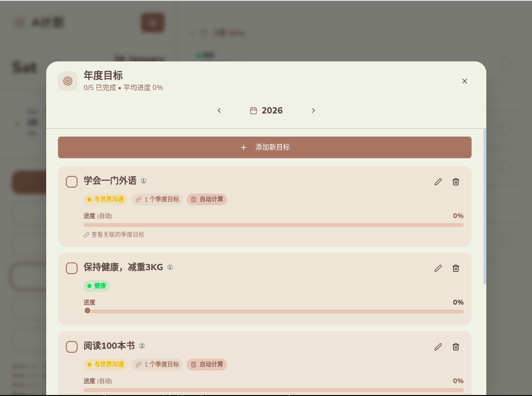Image resolution: width=532 pixels, height=396 pixels.
Task: Tick the 阅读100本书 checkbox
Action: (x=72, y=347)
